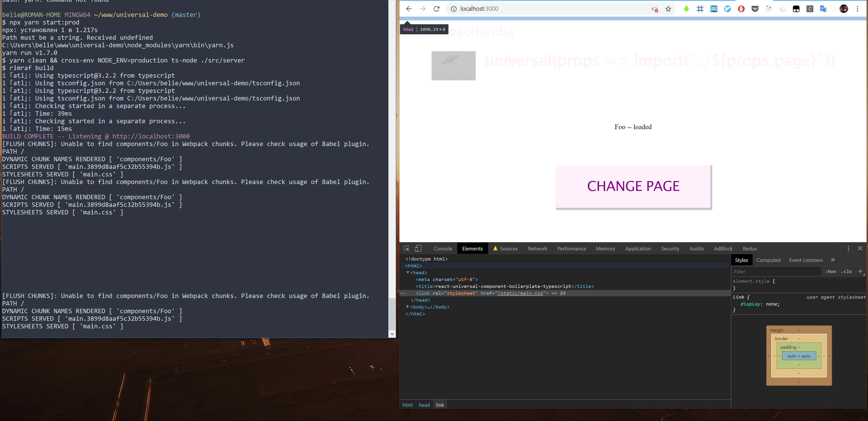Show more Styles sidebar tabs via chevron
The image size is (868, 421).
tap(833, 260)
